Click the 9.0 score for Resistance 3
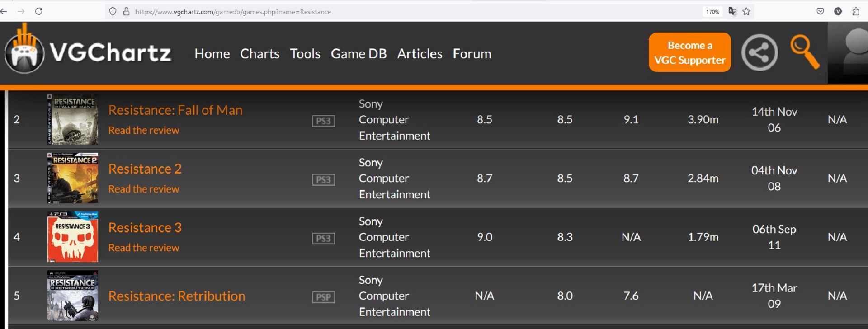 pyautogui.click(x=485, y=237)
